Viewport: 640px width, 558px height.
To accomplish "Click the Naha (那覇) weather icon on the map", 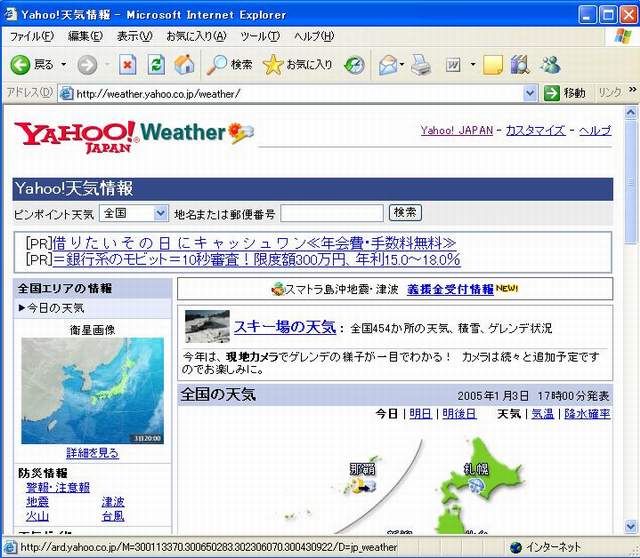I will pyautogui.click(x=364, y=486).
